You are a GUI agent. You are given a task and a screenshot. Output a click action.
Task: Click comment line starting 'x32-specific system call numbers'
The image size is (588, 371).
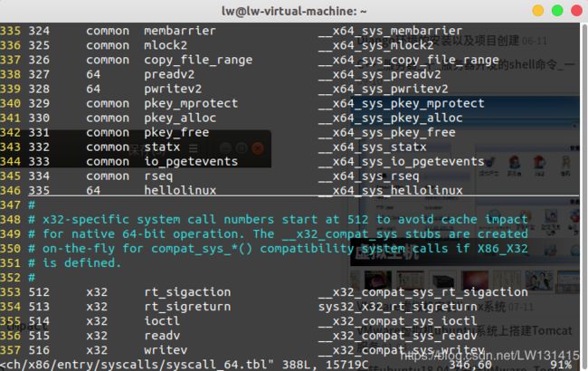pyautogui.click(x=279, y=220)
